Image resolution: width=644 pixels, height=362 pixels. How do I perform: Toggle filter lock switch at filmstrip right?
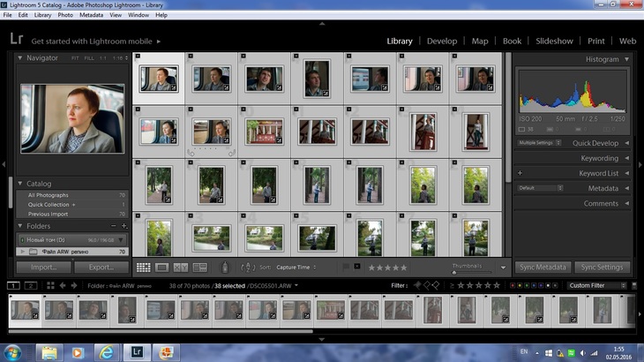(634, 285)
